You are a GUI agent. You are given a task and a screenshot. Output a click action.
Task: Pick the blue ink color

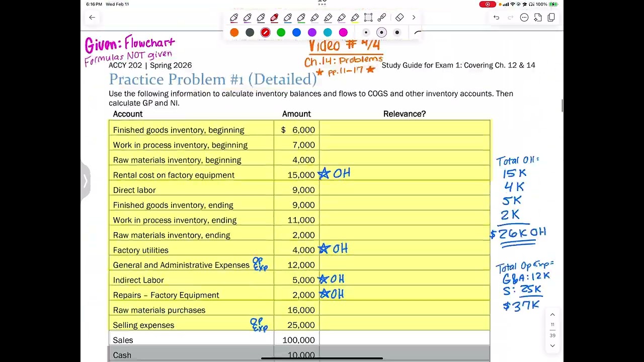(x=297, y=32)
